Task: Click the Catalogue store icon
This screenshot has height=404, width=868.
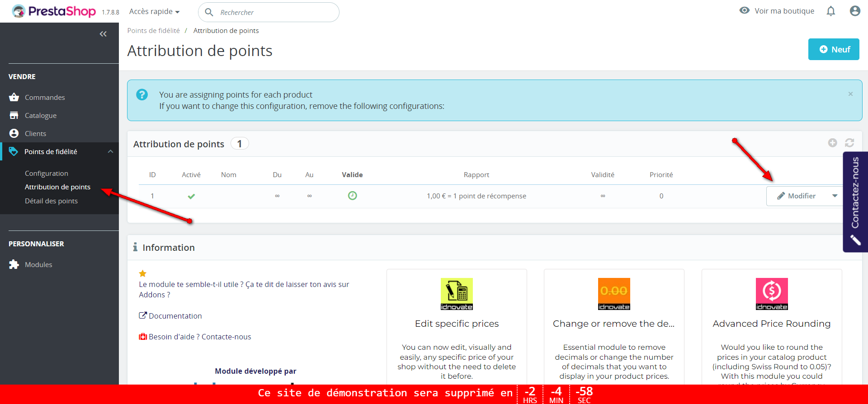Action: (14, 115)
